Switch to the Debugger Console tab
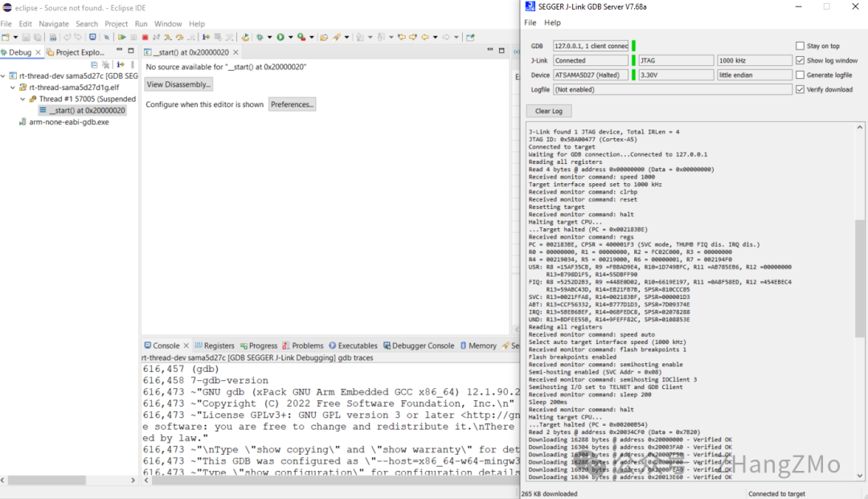 tap(419, 346)
